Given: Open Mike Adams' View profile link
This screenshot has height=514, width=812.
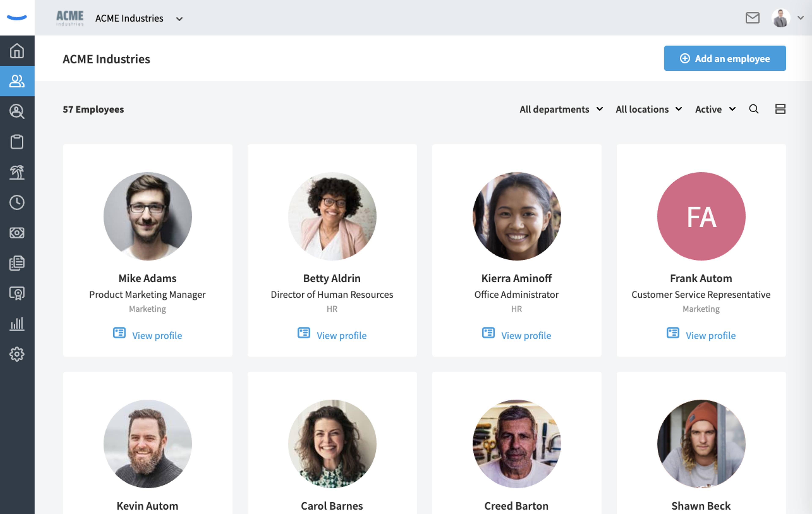Looking at the screenshot, I should pos(157,336).
